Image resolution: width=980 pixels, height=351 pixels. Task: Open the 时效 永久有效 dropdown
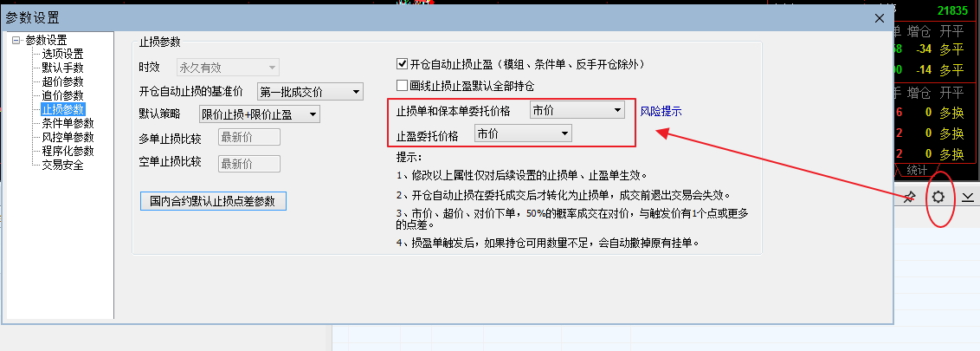point(228,68)
